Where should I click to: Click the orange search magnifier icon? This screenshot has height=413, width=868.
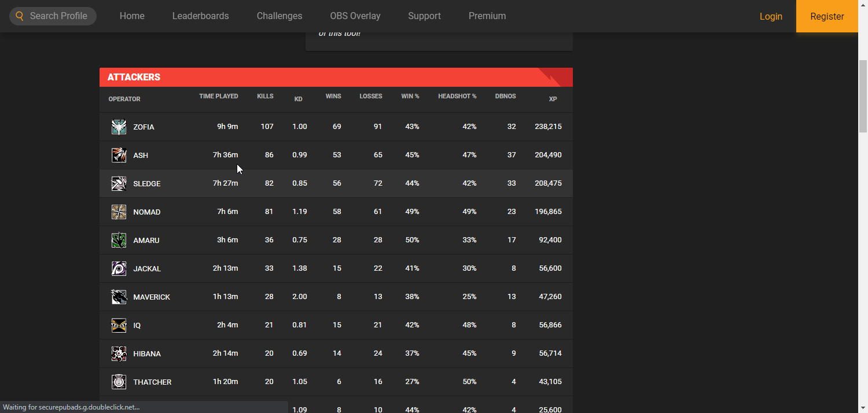20,16
